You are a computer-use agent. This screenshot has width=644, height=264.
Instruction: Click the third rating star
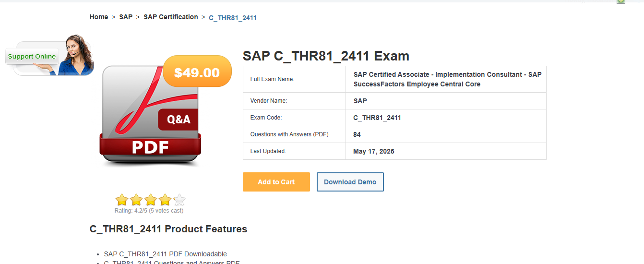click(151, 200)
